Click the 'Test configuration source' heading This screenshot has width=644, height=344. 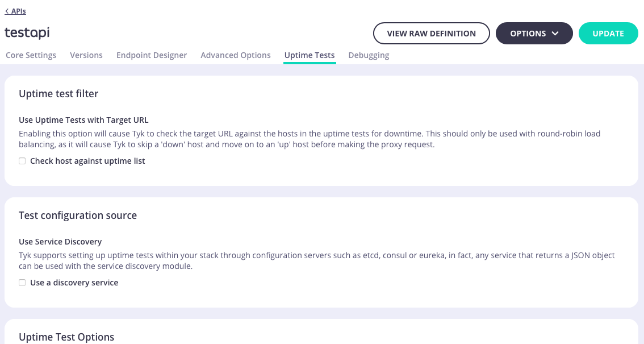77,215
